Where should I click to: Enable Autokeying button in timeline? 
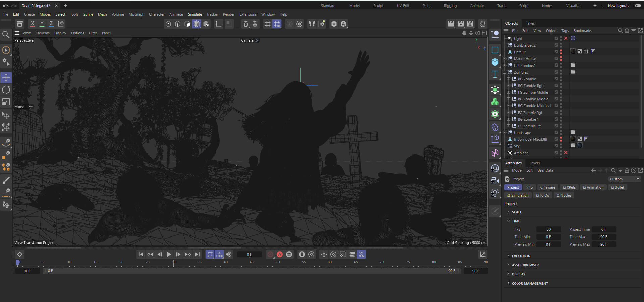tap(280, 254)
